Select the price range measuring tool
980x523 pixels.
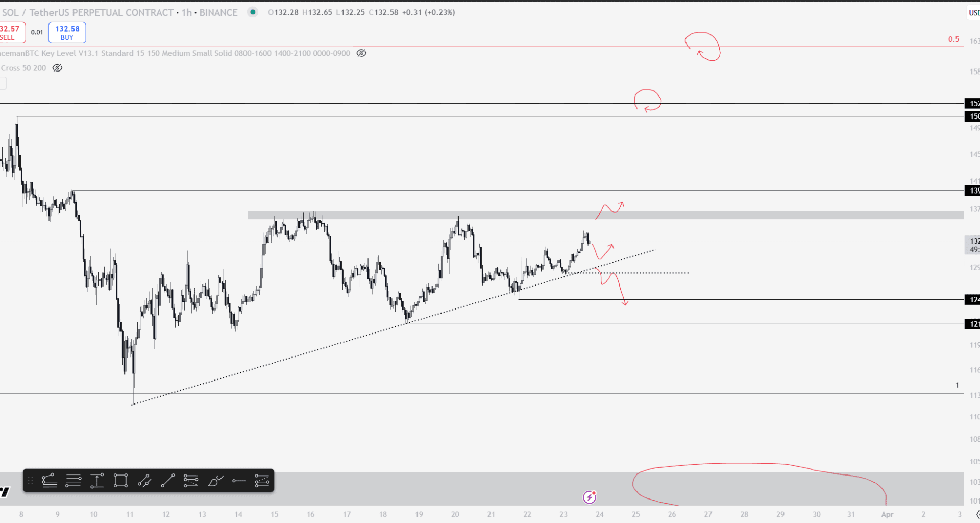point(97,481)
